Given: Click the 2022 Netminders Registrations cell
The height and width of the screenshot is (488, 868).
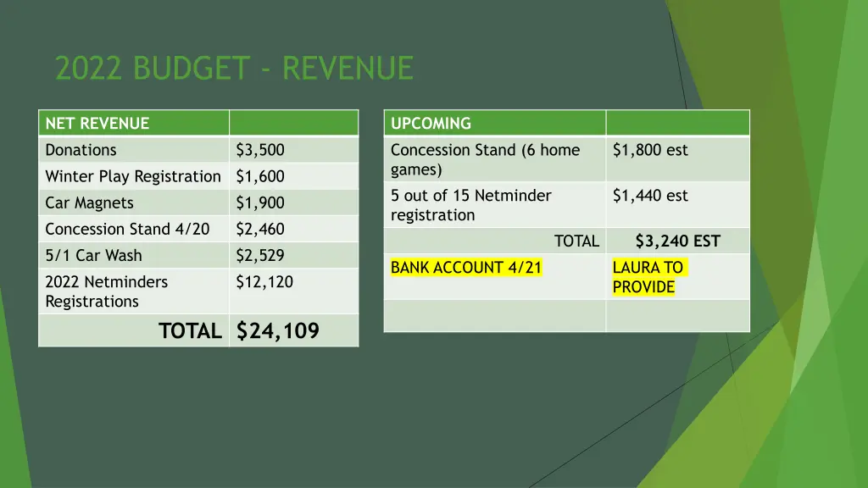Looking at the screenshot, I should pos(107,291).
